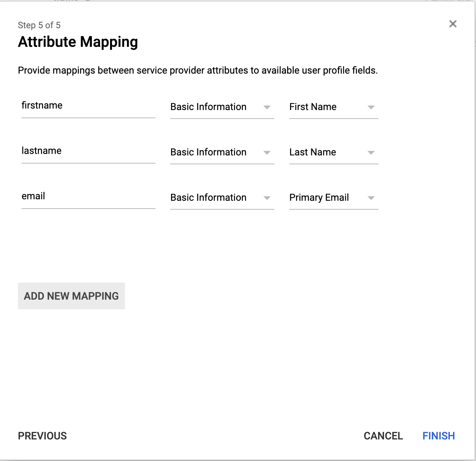Open the lastname row's Basic Information dropdown

click(222, 152)
